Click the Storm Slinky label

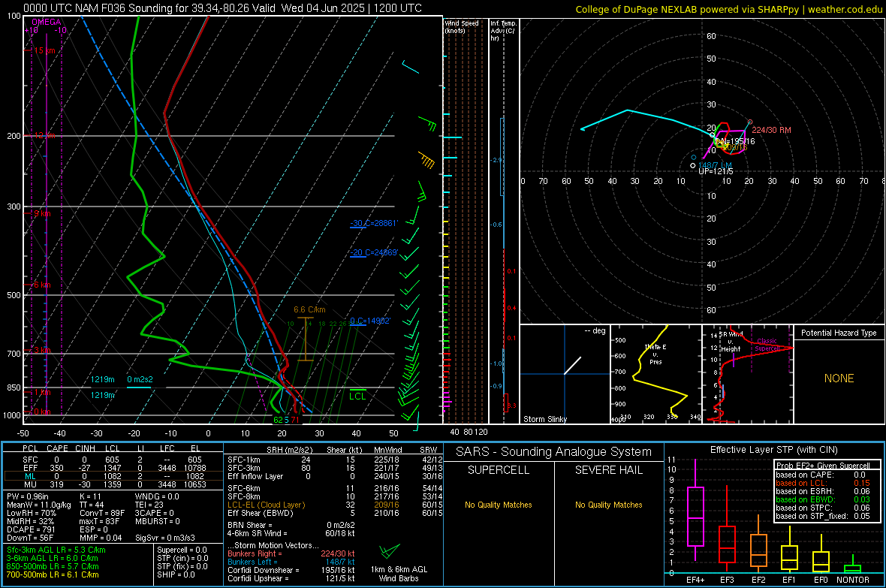tap(544, 419)
